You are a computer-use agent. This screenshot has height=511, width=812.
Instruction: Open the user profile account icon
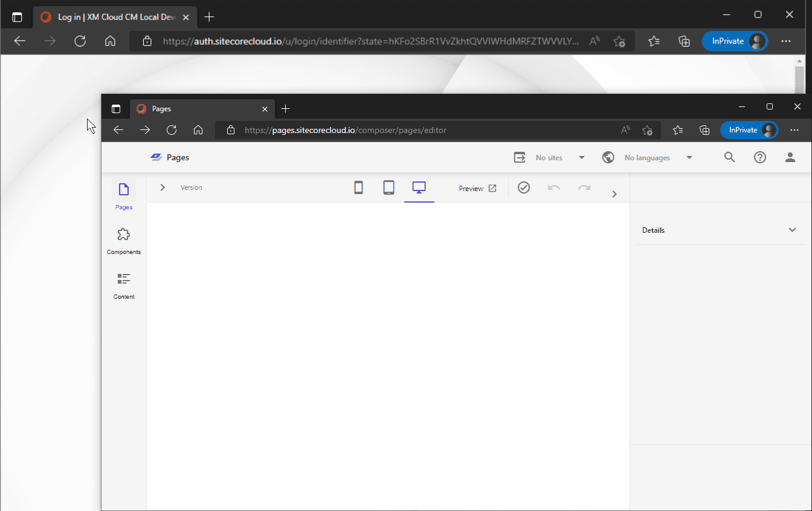[790, 157]
